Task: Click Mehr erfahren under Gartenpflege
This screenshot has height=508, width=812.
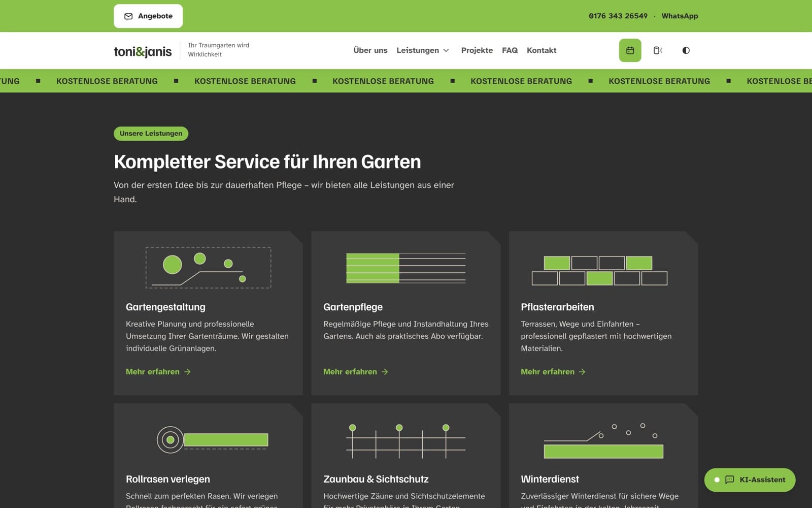Action: (x=356, y=372)
